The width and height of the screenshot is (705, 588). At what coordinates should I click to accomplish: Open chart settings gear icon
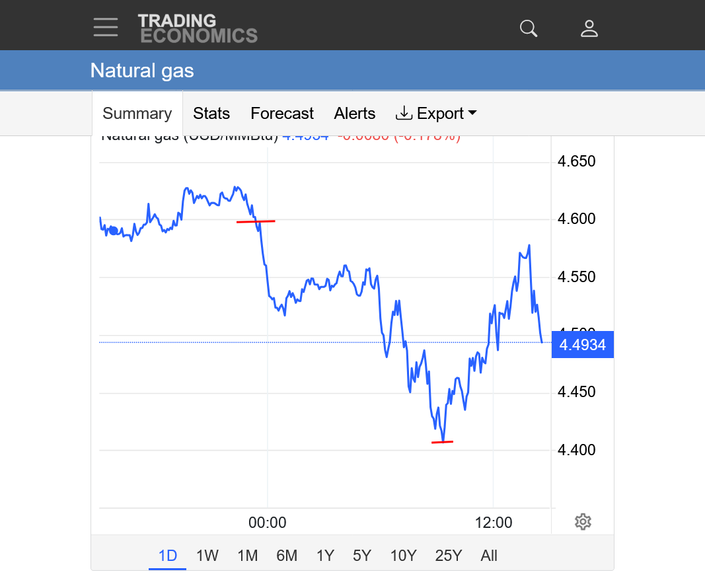point(582,522)
